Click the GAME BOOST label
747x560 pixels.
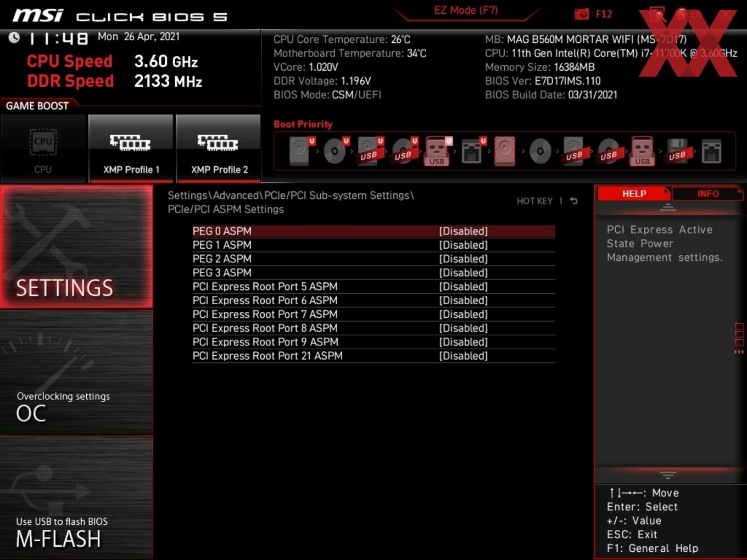pyautogui.click(x=37, y=106)
